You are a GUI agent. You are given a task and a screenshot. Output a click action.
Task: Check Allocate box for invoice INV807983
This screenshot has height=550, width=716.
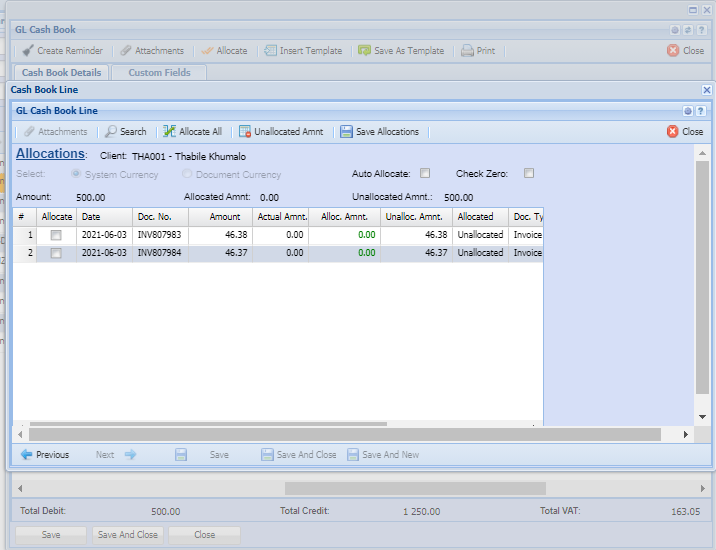pyautogui.click(x=56, y=235)
